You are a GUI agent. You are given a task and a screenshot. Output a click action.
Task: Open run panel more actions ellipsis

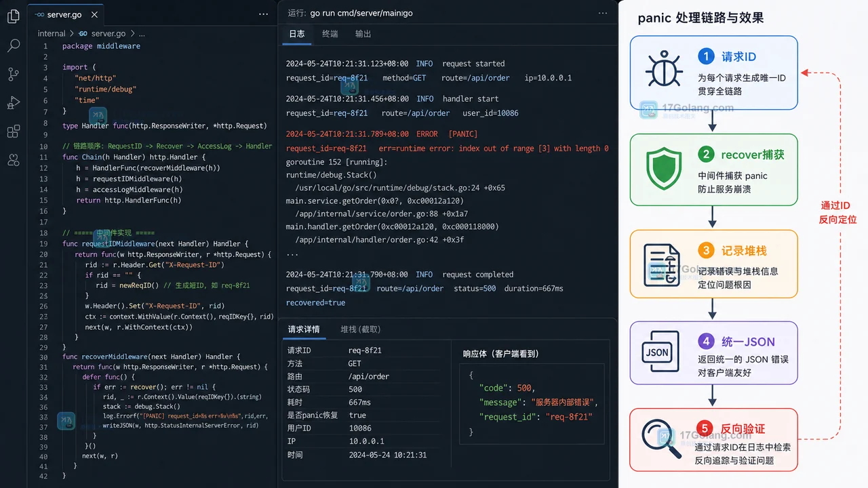click(x=603, y=13)
